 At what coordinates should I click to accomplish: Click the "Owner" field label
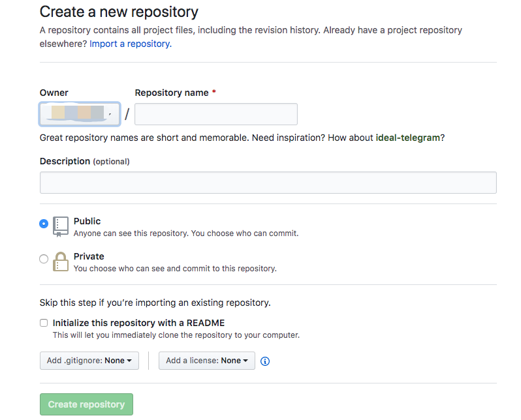click(54, 93)
